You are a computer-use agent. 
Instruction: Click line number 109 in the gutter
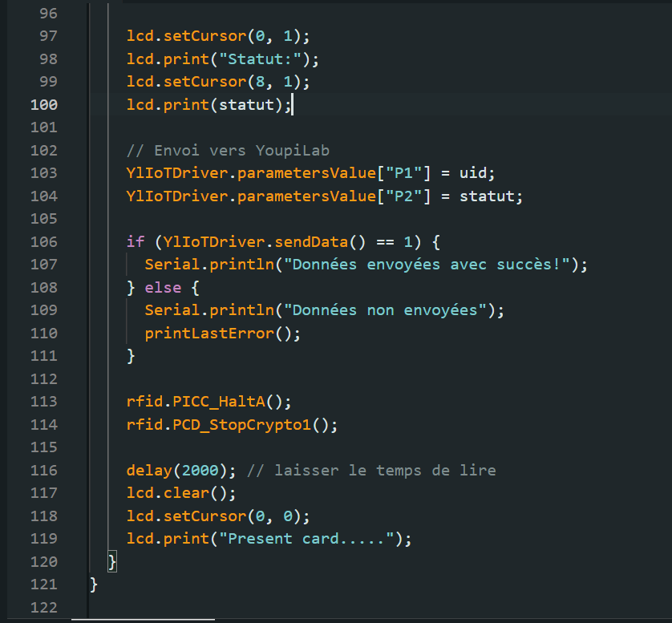tap(44, 310)
